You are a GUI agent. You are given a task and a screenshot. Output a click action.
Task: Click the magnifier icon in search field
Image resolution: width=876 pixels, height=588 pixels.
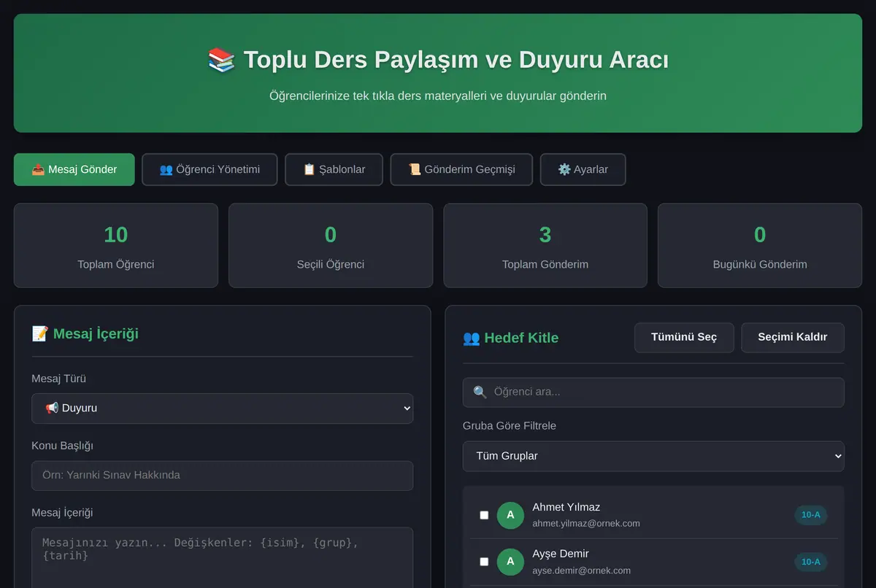pos(480,392)
